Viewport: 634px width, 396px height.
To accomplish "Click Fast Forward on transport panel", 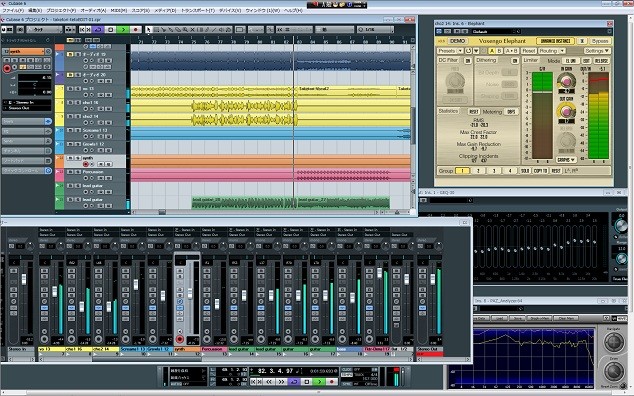I will click(x=281, y=382).
